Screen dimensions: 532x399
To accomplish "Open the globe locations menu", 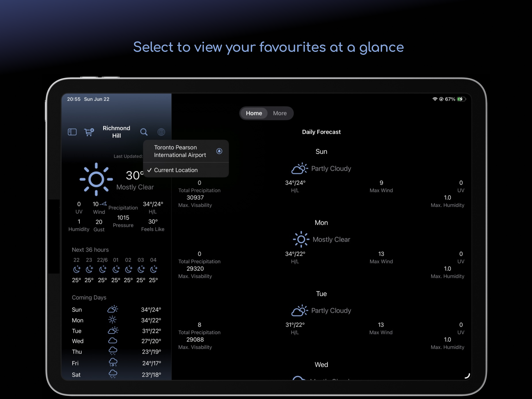I will [x=161, y=132].
